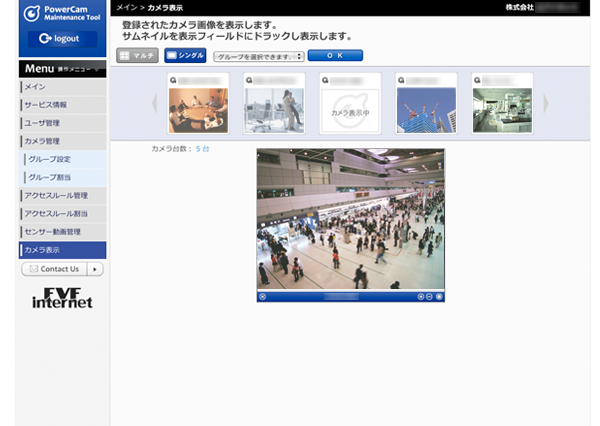Click the Contact Us button
The image size is (600, 426).
pos(54,269)
